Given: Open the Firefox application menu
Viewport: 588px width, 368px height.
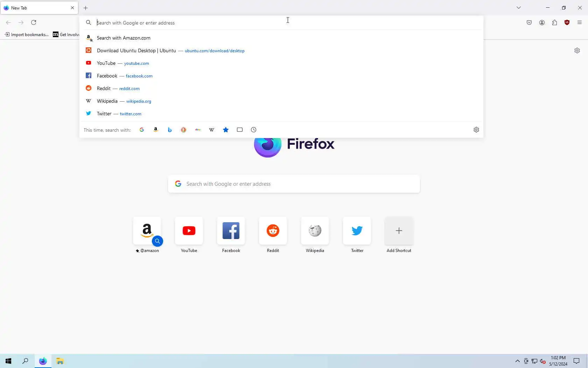Looking at the screenshot, I should tap(580, 22).
